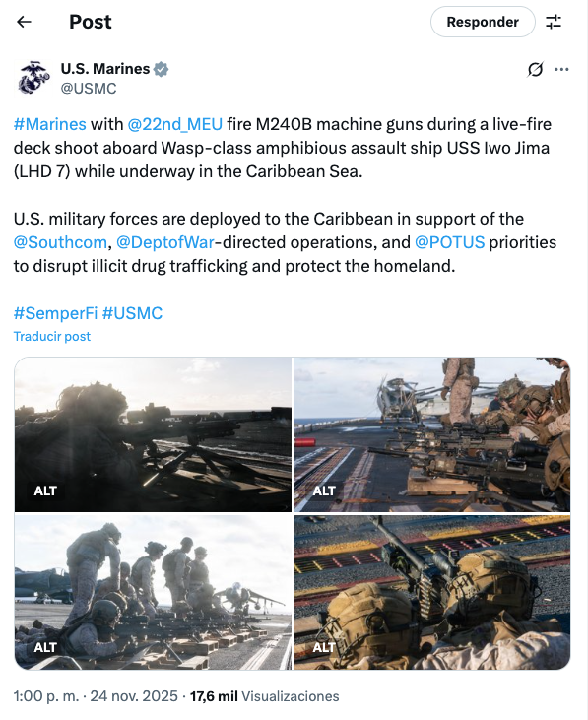Show ALT text on silhouette gunner photo
588x720 pixels.
[45, 491]
